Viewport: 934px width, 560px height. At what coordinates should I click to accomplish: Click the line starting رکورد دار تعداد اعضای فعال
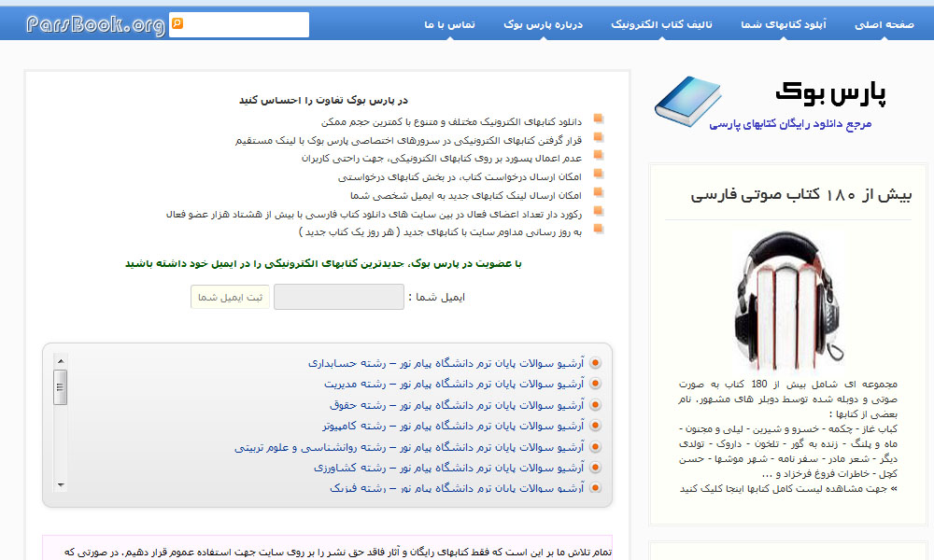[x=375, y=214]
